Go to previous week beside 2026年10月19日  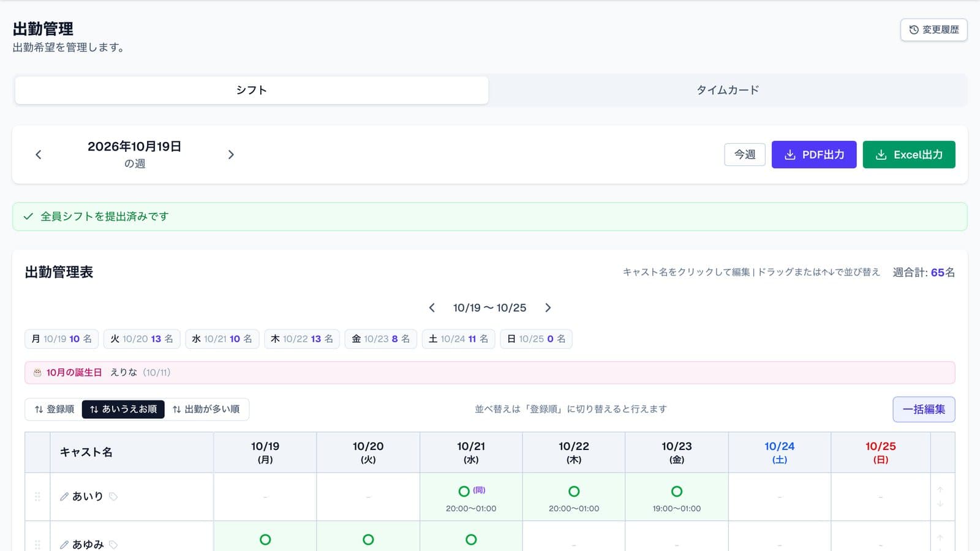click(x=39, y=154)
